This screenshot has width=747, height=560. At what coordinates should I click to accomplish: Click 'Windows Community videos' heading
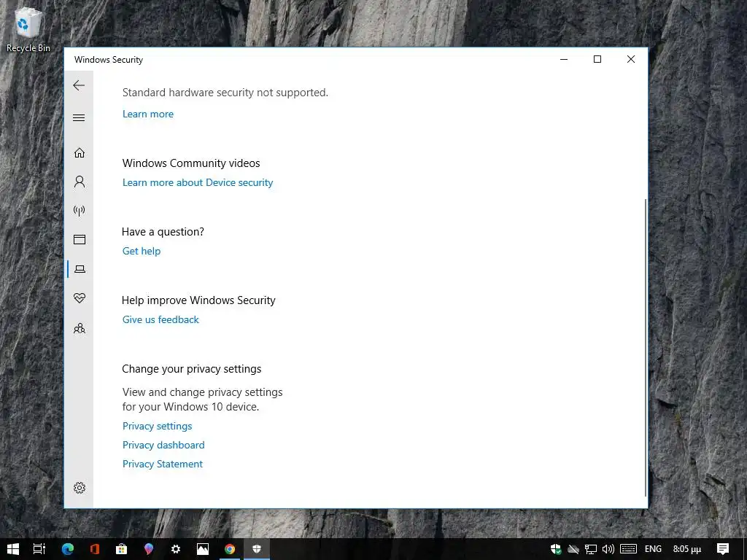[191, 163]
